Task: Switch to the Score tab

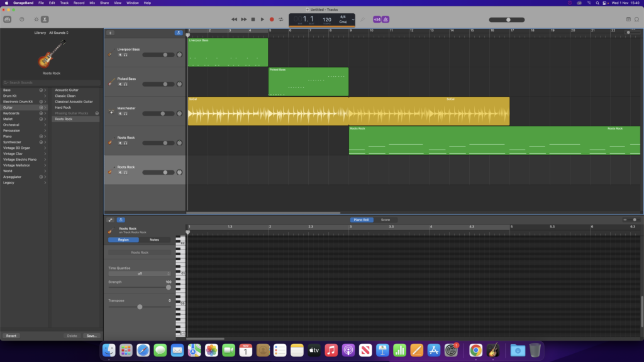Action: 386,220
